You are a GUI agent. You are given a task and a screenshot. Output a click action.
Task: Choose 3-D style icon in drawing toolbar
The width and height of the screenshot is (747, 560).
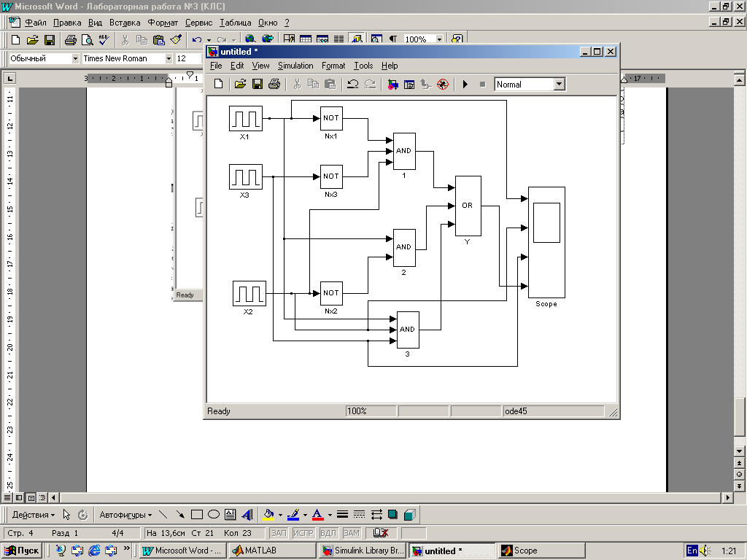[410, 515]
